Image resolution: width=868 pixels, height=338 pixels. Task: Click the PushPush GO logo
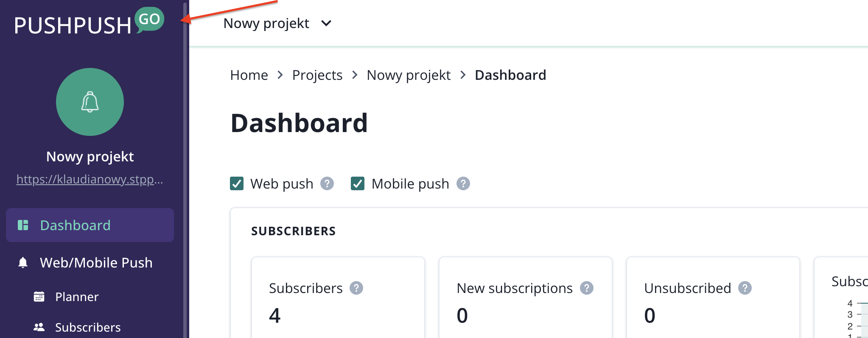click(89, 23)
